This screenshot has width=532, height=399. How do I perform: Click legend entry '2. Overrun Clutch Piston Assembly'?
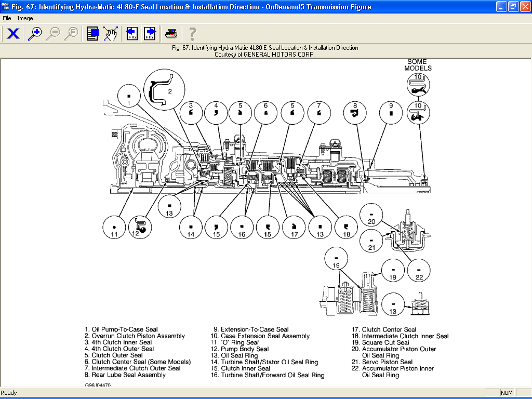click(135, 336)
